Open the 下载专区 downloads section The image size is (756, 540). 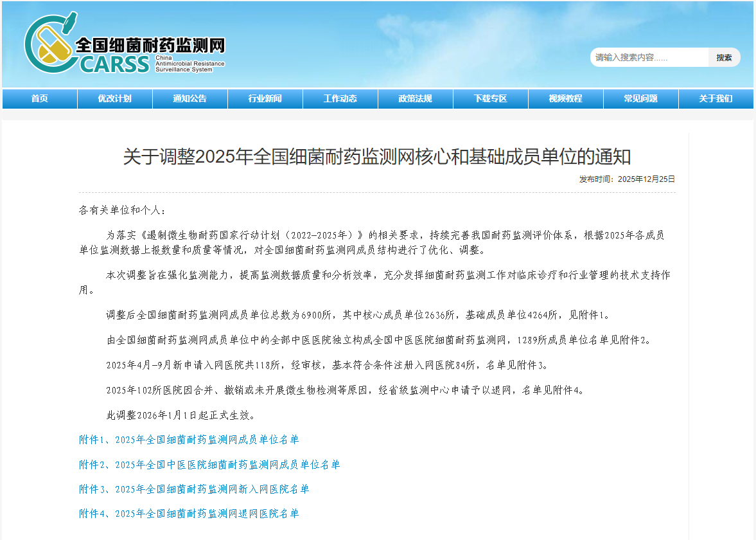(x=490, y=98)
